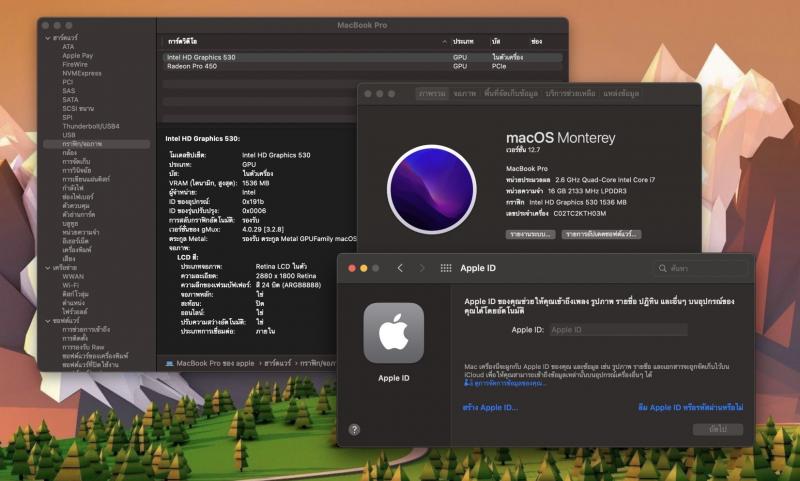Select Wi-Fi in the sidebar

coord(70,285)
